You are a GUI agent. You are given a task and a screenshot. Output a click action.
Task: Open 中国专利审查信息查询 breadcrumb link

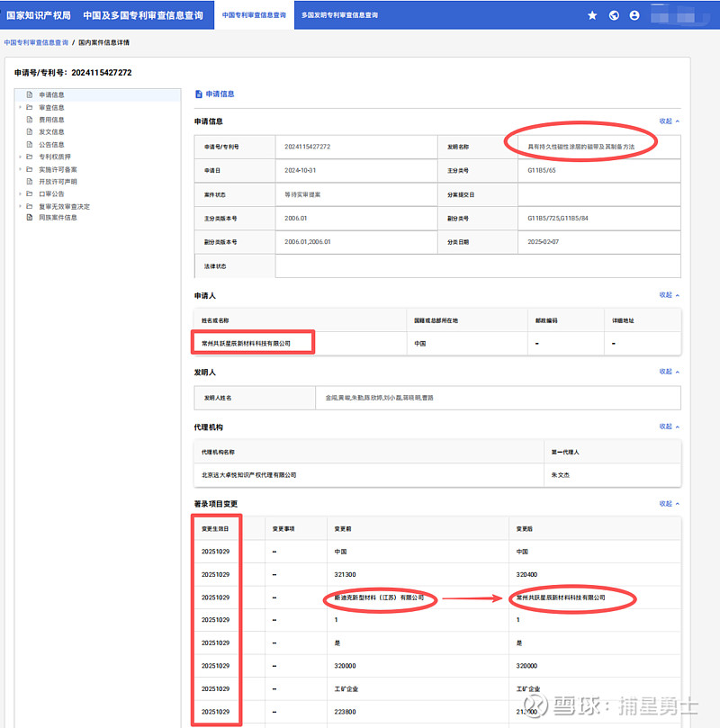pos(36,42)
